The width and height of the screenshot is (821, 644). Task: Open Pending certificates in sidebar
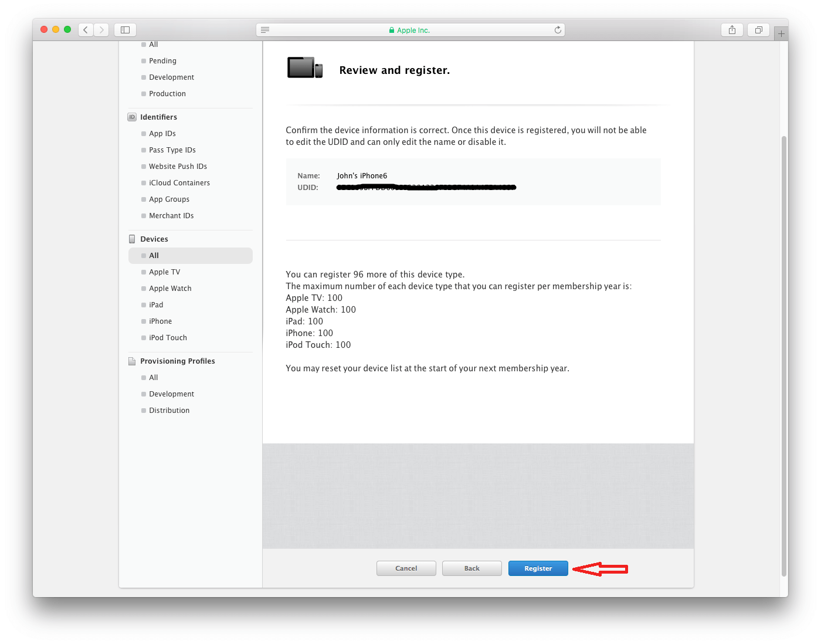[162, 61]
